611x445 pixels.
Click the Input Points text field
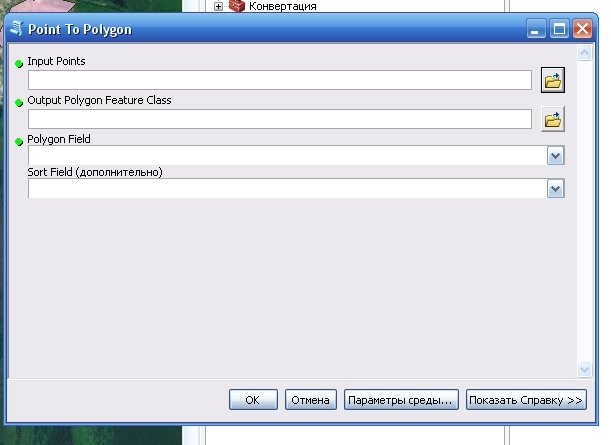coord(280,80)
